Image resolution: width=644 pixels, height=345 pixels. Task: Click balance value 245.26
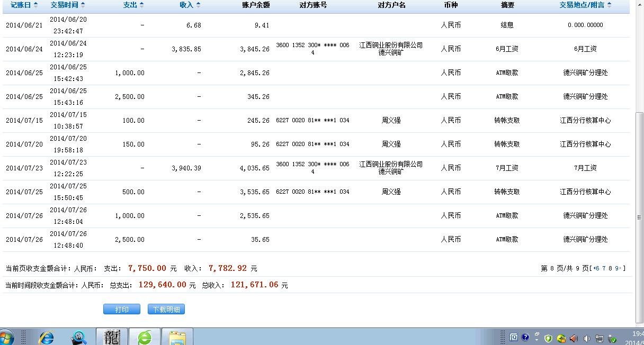258,121
